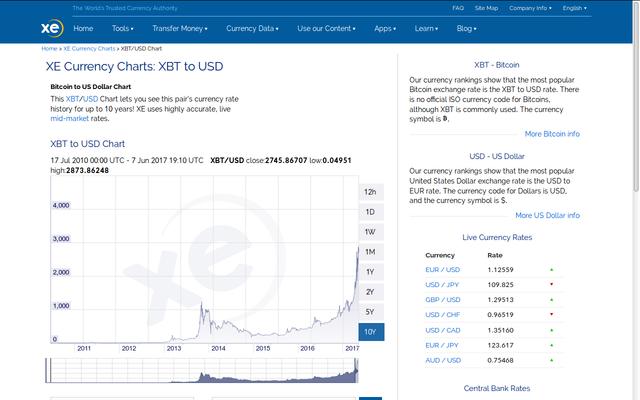Select the 12h chart range
The height and width of the screenshot is (400, 640).
click(371, 192)
